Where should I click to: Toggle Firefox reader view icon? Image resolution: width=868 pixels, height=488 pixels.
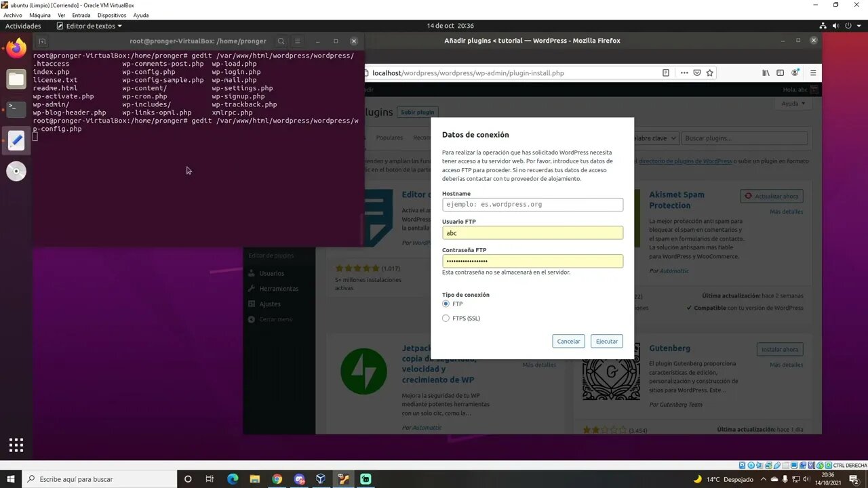[666, 73]
